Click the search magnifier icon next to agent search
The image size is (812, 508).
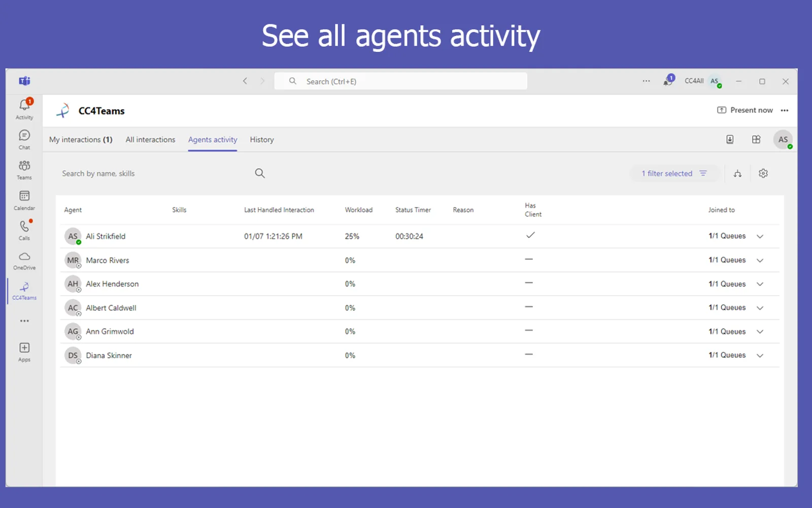[x=260, y=173]
